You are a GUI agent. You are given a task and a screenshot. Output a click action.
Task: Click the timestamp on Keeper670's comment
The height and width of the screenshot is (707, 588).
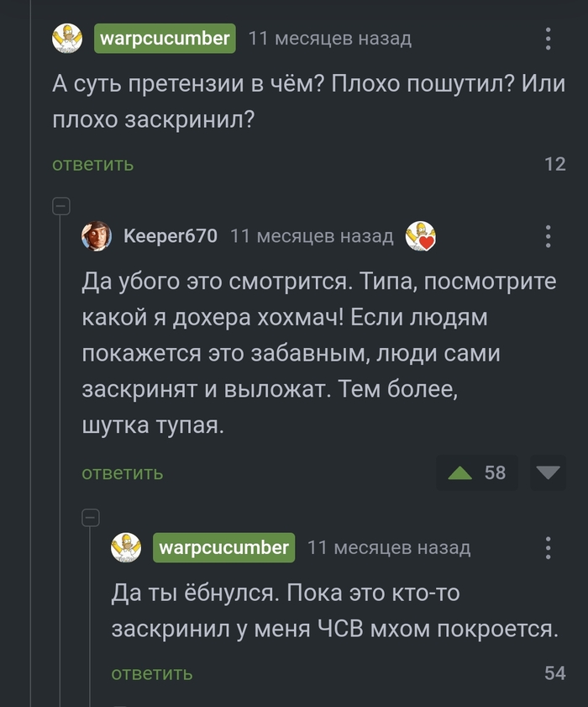pyautogui.click(x=312, y=236)
